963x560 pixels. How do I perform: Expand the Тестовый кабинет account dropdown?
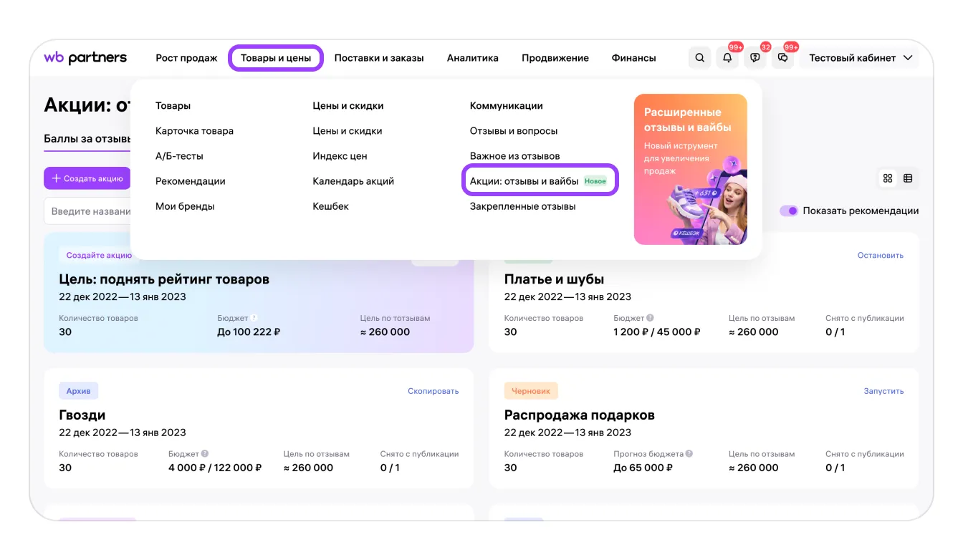tap(861, 58)
